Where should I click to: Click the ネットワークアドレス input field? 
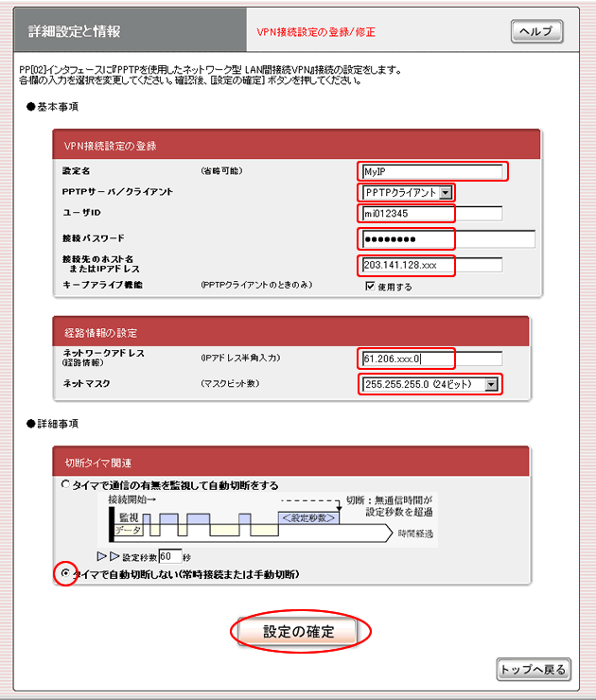(431, 359)
